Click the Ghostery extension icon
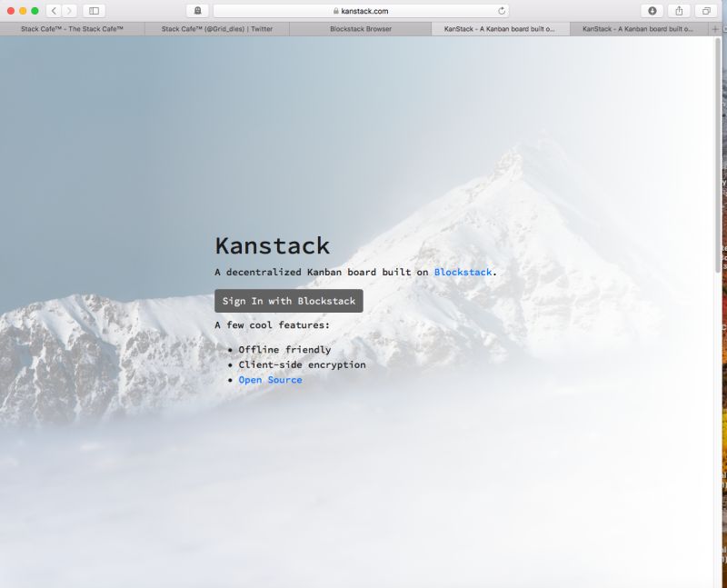 point(196,12)
